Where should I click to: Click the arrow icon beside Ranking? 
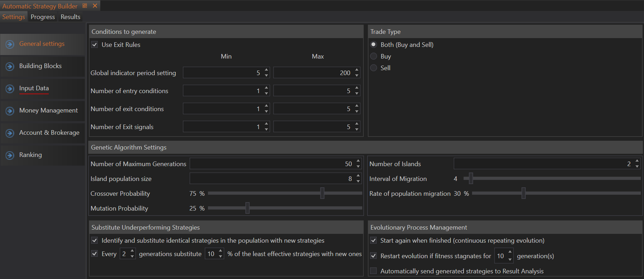(x=10, y=155)
